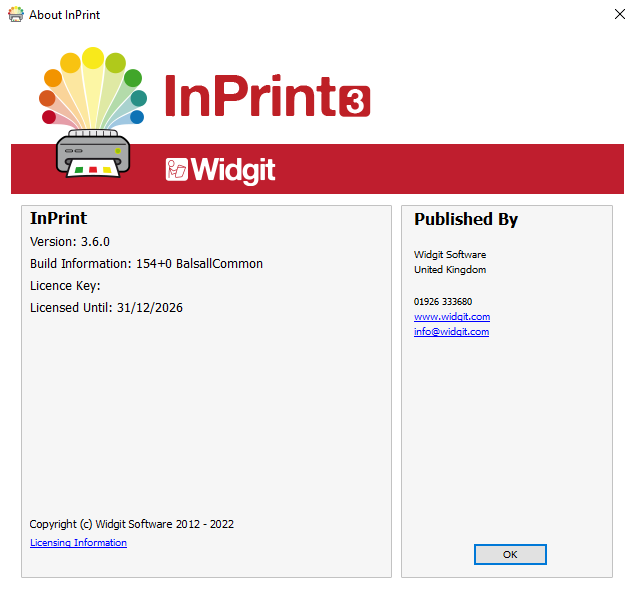Click Licensed Until: 31/12/2026 text

[x=106, y=307]
